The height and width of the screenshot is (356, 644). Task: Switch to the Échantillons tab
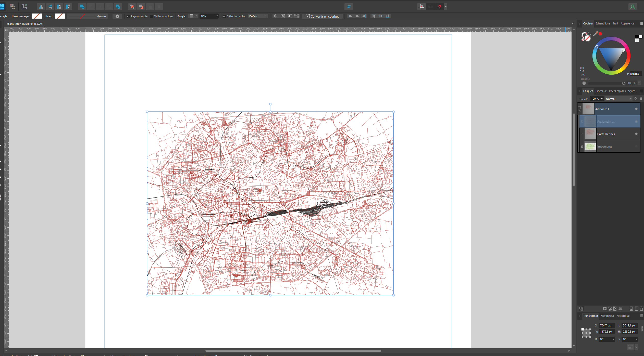(603, 23)
